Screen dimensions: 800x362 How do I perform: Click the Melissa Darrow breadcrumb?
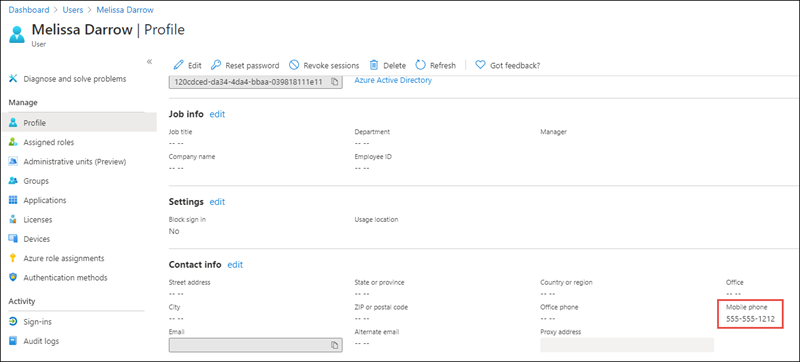[x=125, y=10]
